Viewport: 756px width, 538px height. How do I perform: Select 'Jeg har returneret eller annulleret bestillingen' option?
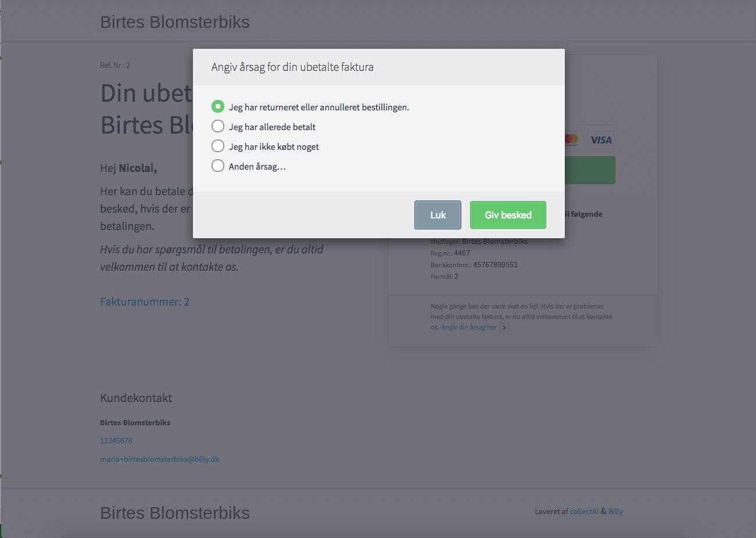(218, 106)
